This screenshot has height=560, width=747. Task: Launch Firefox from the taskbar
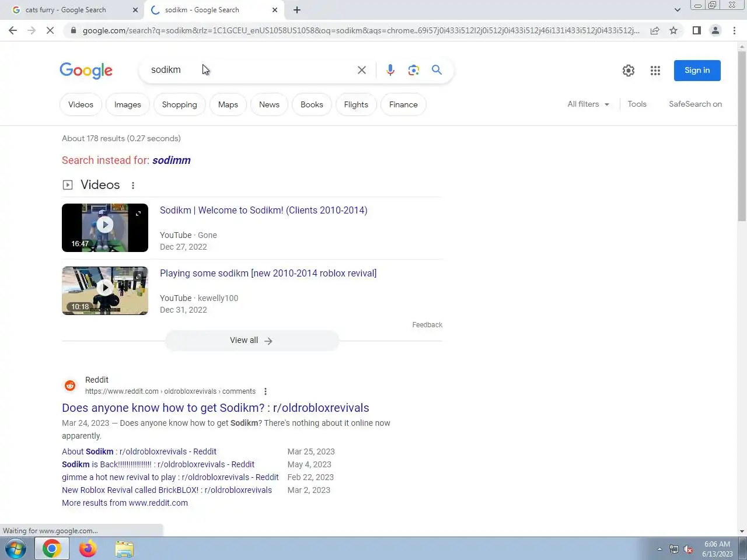[88, 549]
